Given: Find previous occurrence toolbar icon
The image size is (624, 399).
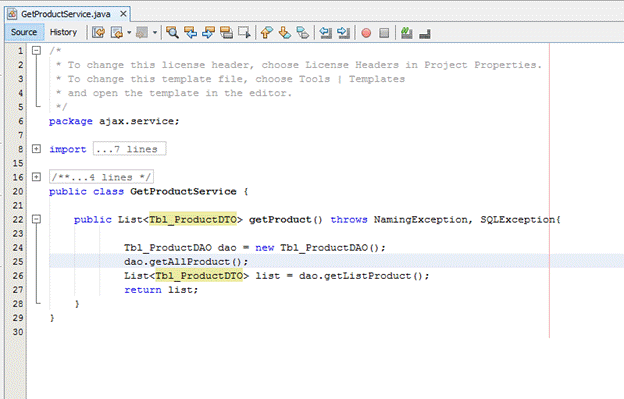Looking at the screenshot, I should coord(190,33).
